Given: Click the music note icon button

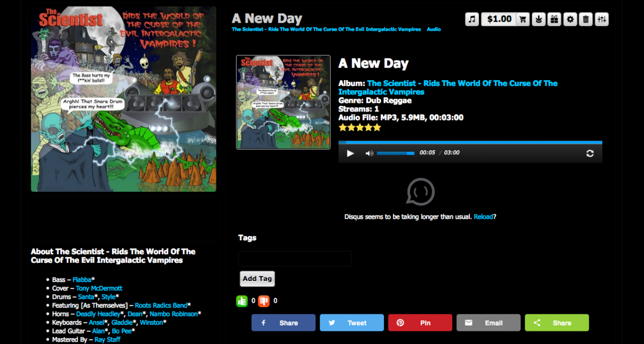Looking at the screenshot, I should pyautogui.click(x=472, y=19).
